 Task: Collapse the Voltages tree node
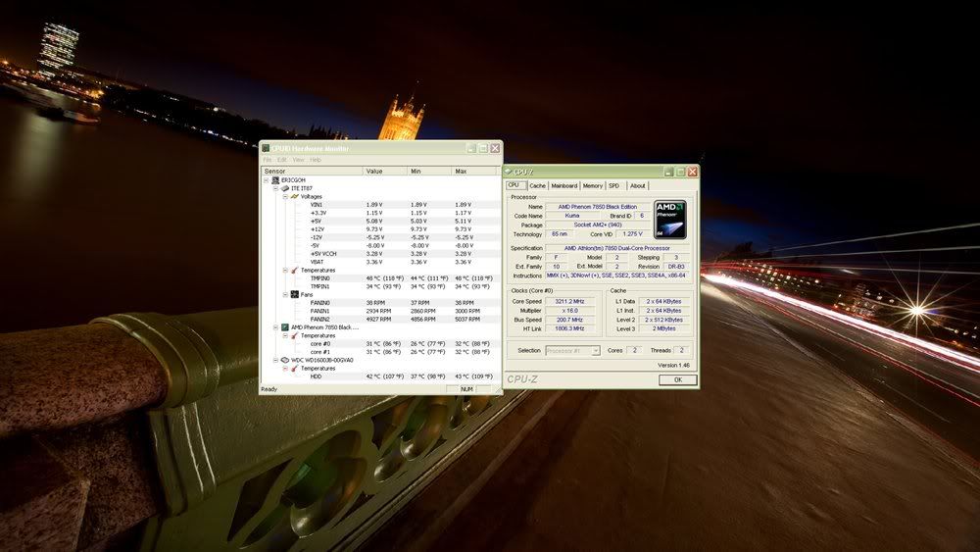point(284,196)
